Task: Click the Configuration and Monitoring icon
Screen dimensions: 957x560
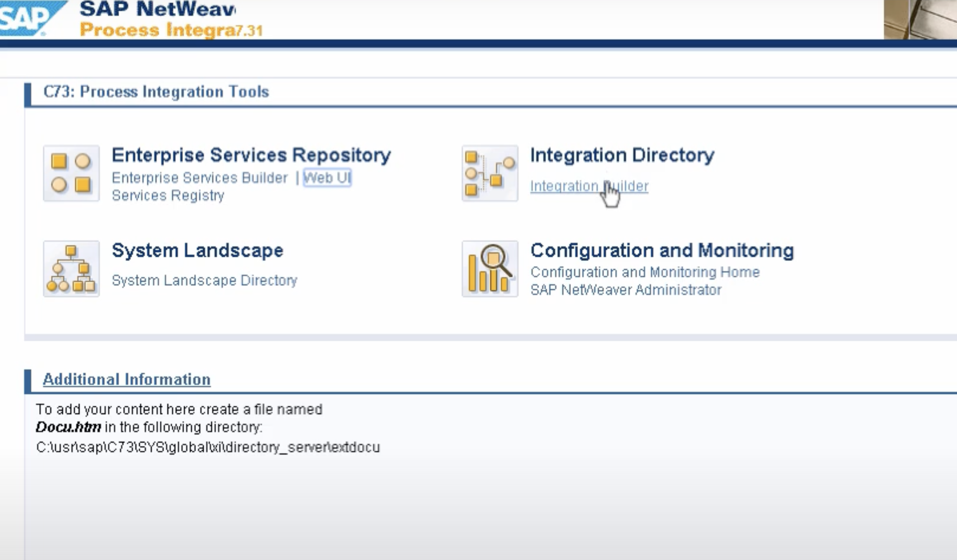Action: [490, 269]
